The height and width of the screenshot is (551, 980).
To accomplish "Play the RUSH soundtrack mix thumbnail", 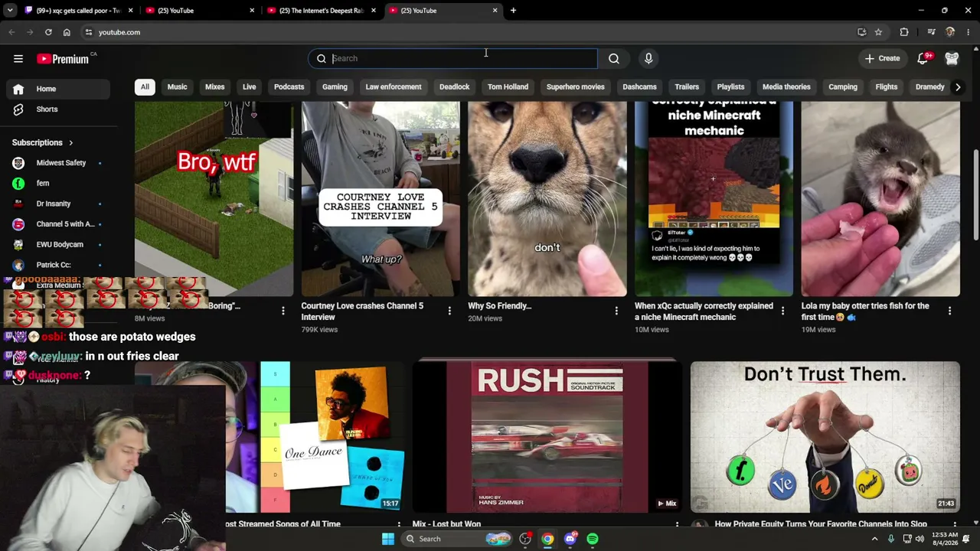I will [x=547, y=436].
